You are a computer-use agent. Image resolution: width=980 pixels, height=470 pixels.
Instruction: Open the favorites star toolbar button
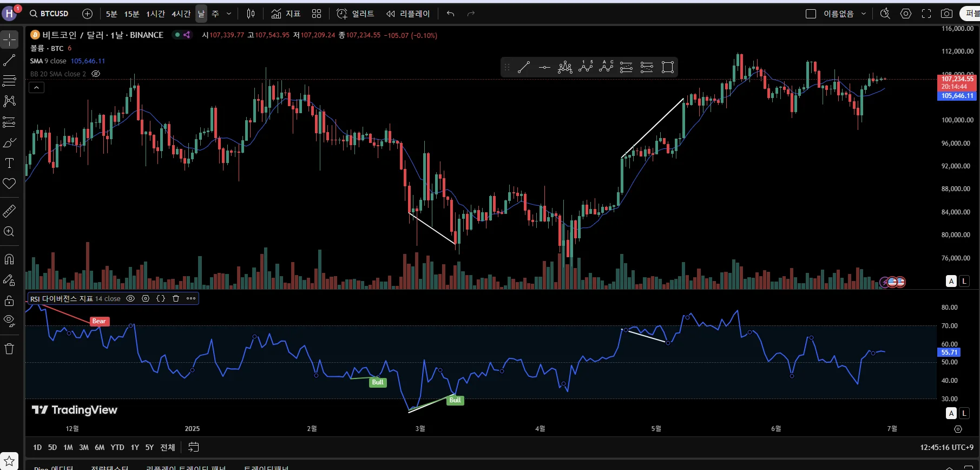click(9, 462)
